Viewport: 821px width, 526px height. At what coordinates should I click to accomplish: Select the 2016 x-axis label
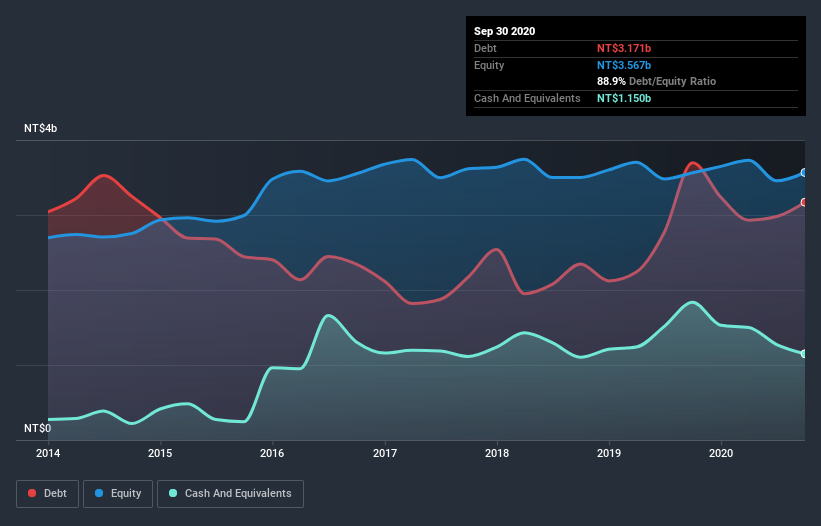point(272,453)
